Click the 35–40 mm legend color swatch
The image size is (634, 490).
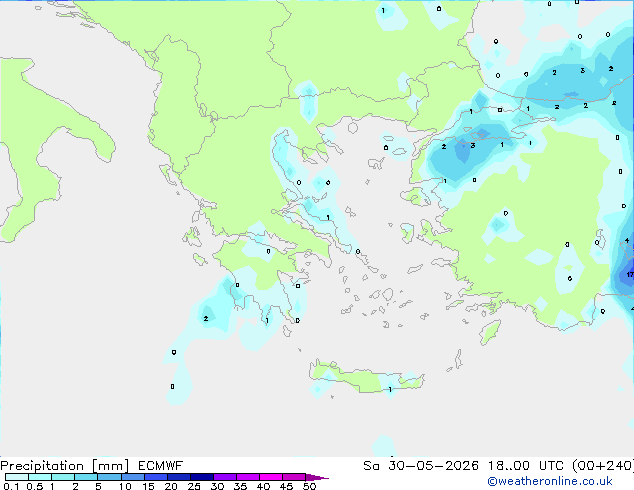click(248, 477)
